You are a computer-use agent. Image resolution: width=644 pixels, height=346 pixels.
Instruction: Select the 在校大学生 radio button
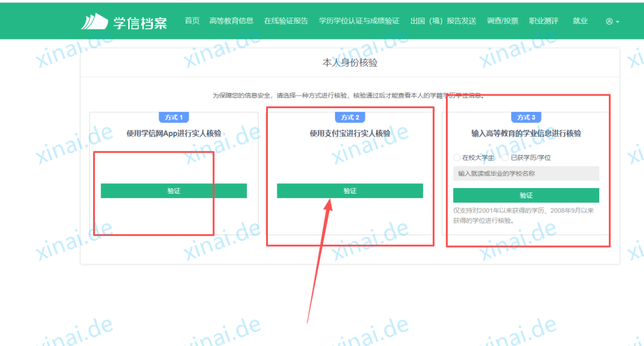[x=457, y=157]
